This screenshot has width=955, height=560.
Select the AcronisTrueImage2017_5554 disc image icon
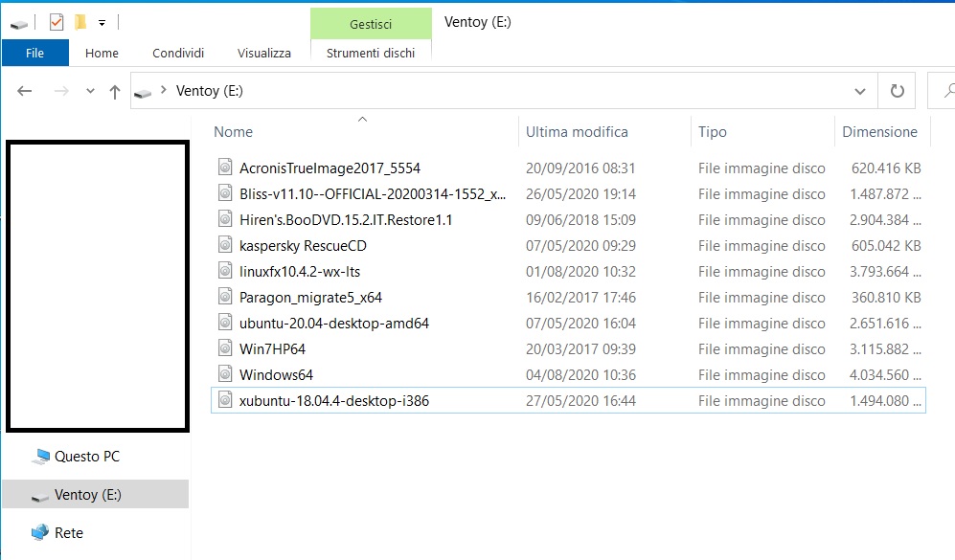pyautogui.click(x=225, y=168)
